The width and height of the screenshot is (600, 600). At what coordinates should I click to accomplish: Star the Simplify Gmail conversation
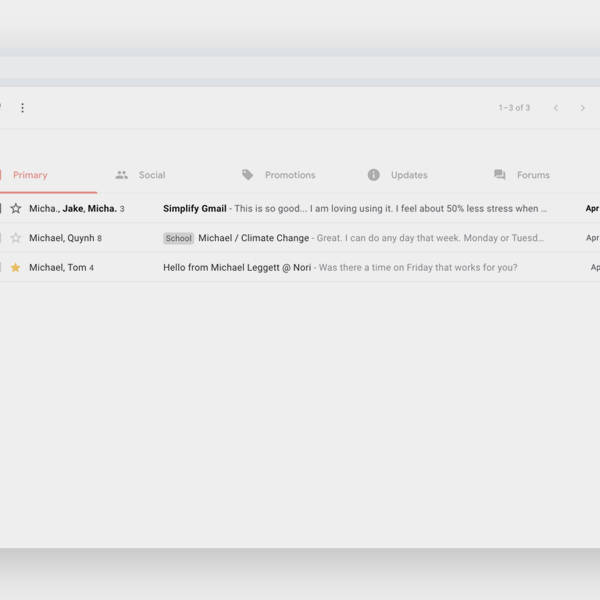point(15,209)
